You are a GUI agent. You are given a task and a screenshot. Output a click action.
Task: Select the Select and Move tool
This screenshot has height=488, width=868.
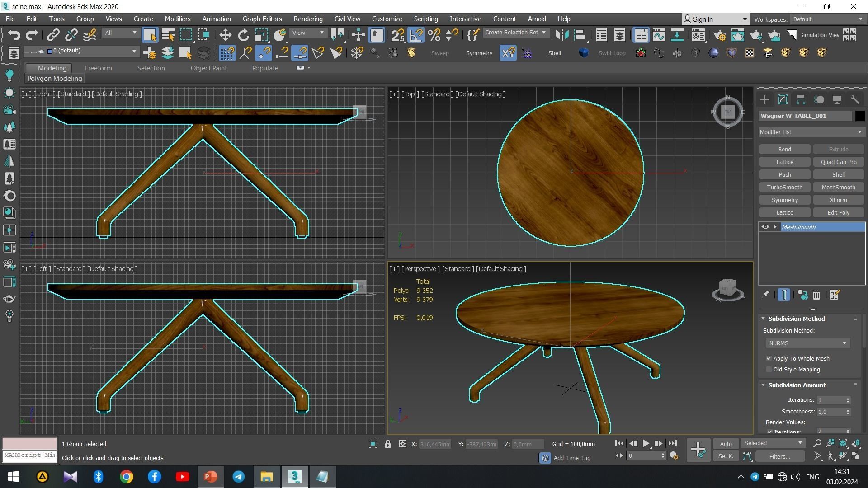225,35
